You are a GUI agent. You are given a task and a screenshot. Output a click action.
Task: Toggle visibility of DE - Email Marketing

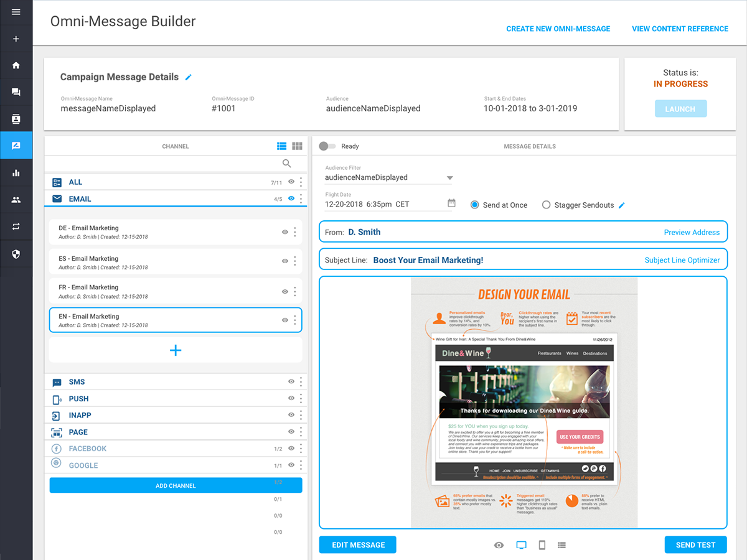click(x=285, y=232)
